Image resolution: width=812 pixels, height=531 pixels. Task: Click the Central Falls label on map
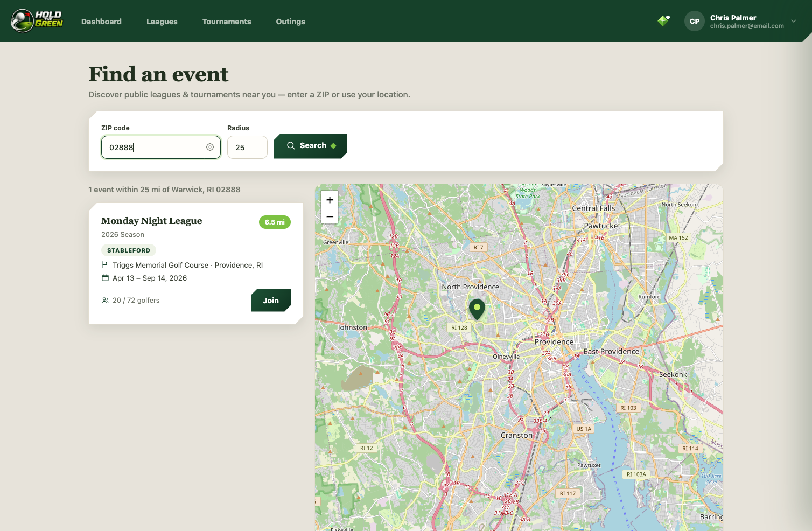(x=593, y=208)
